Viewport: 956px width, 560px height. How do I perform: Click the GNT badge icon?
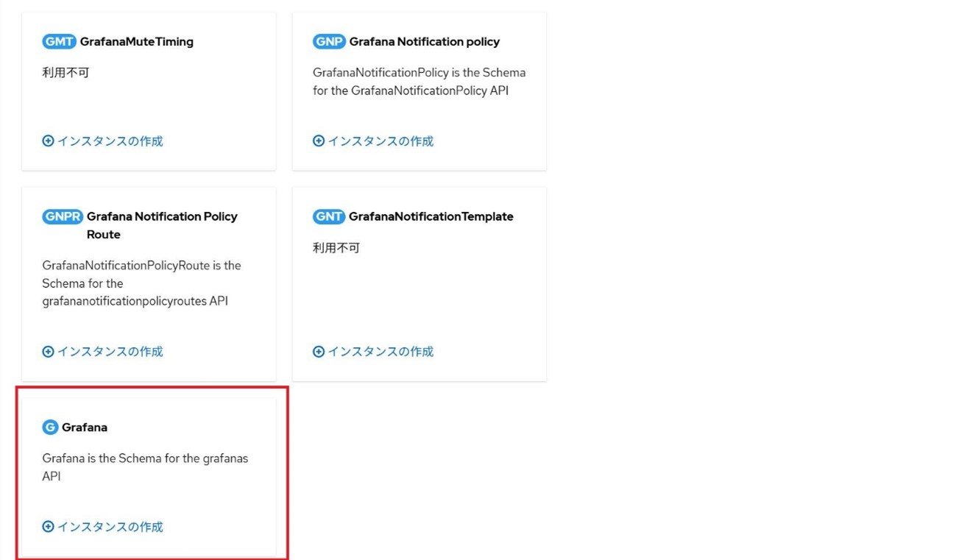329,216
